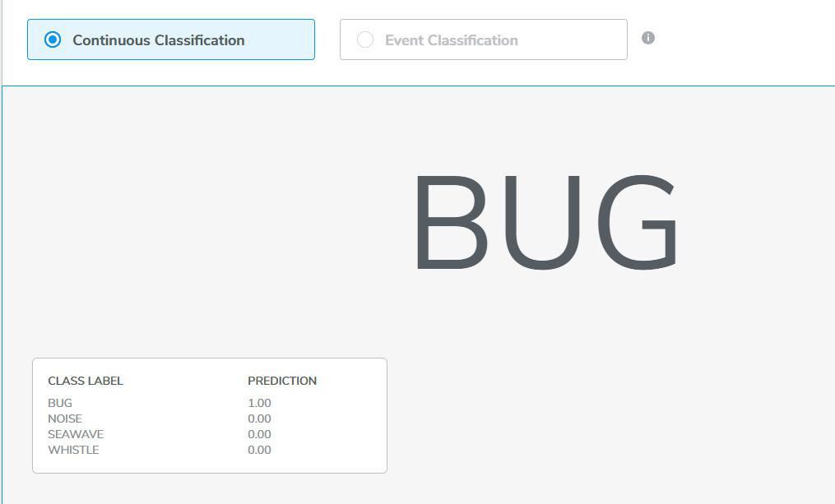This screenshot has width=835, height=504.
Task: Click the info icon beside Event Classification
Action: (648, 38)
